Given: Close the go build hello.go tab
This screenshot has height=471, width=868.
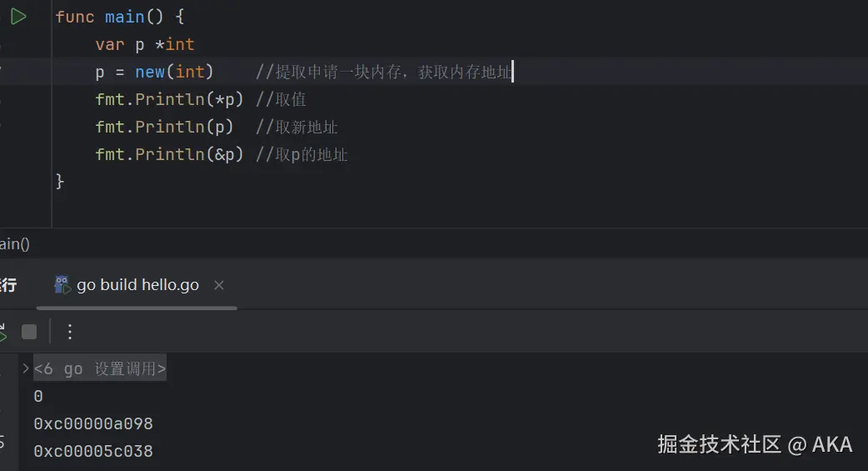Looking at the screenshot, I should tap(219, 285).
